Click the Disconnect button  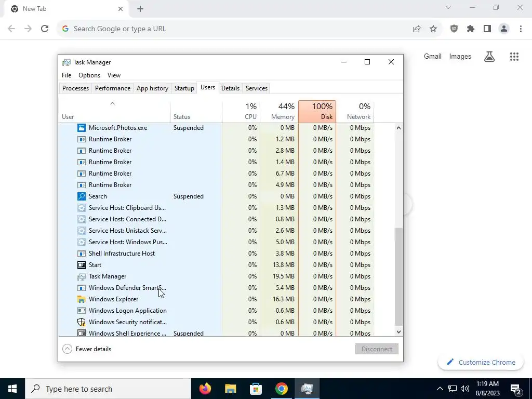pyautogui.click(x=377, y=349)
